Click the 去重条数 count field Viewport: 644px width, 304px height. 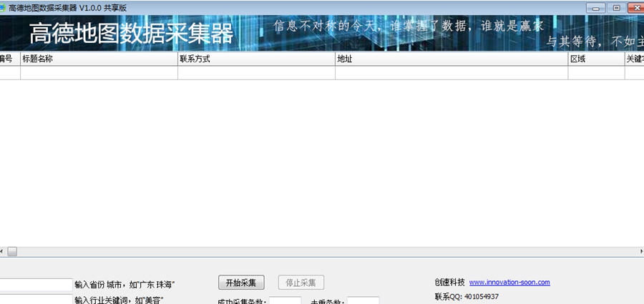coord(363,300)
